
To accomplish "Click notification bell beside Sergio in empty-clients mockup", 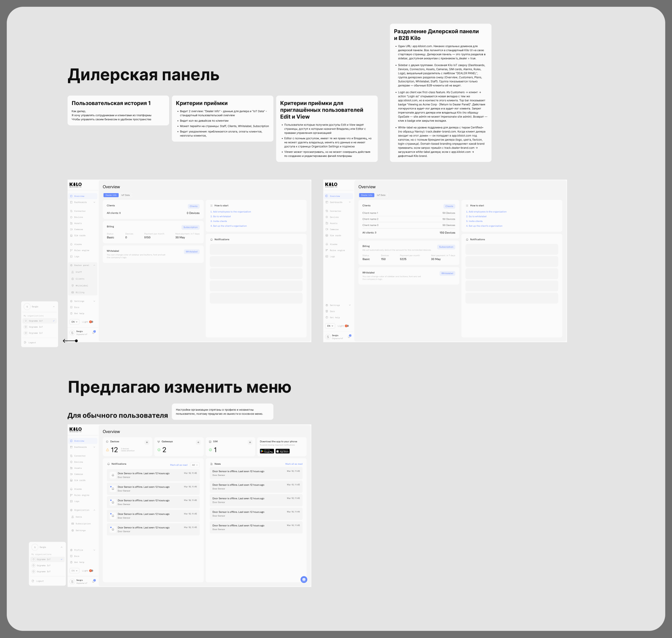I will [x=94, y=332].
